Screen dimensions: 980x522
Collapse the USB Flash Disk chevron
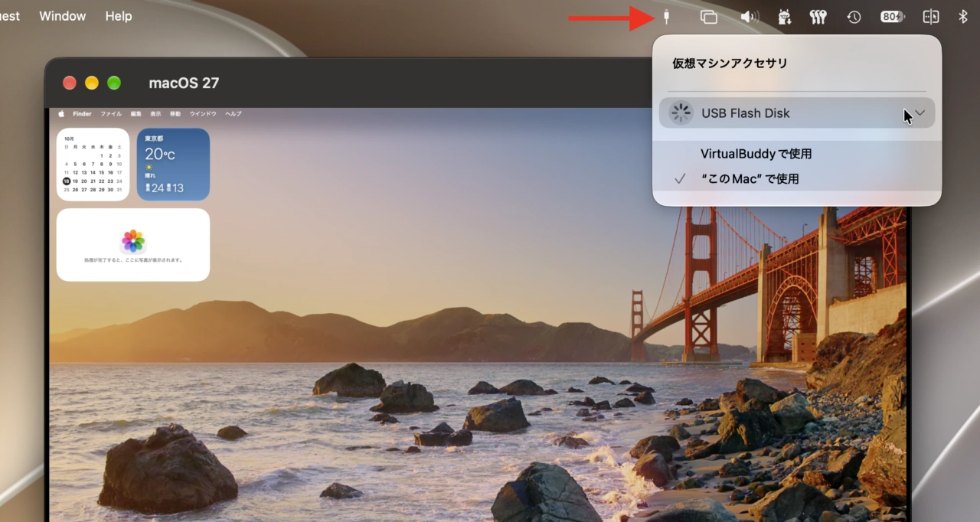tap(920, 113)
